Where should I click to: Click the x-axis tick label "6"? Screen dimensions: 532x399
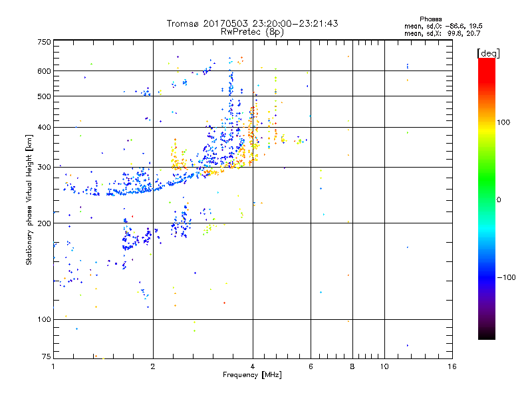(x=311, y=366)
